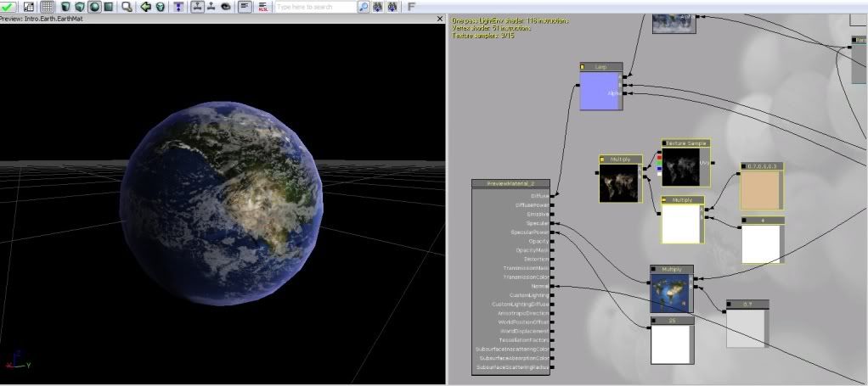Toggle realtime preview box on Lerp node
868x386 pixels.
click(583, 67)
